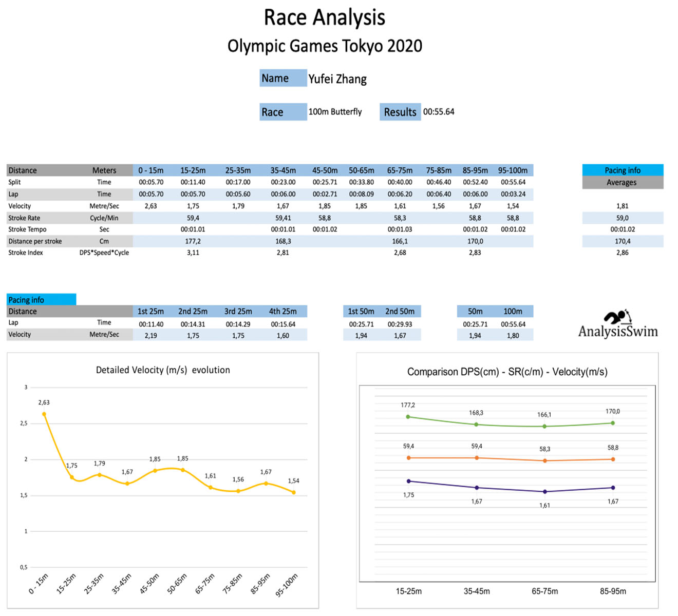Click the Comparison DPS-SR-Velocity chart title
Viewport: 678px width, 616px height.
pos(507,372)
